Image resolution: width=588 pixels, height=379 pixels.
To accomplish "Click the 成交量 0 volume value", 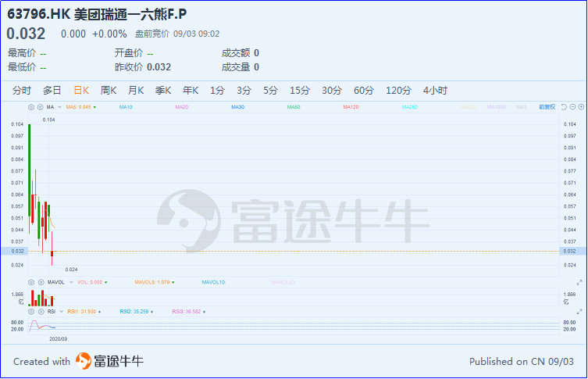I will 256,67.
